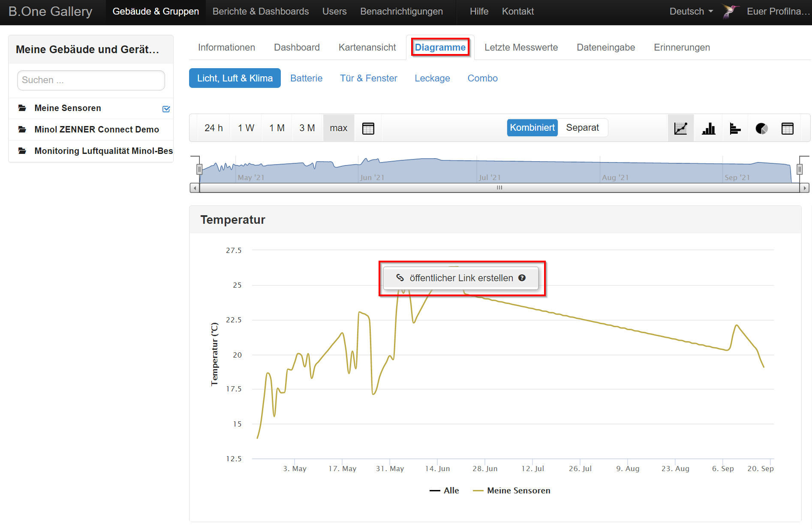This screenshot has width=812, height=529.
Task: Focus the Suchen search field
Action: [91, 80]
